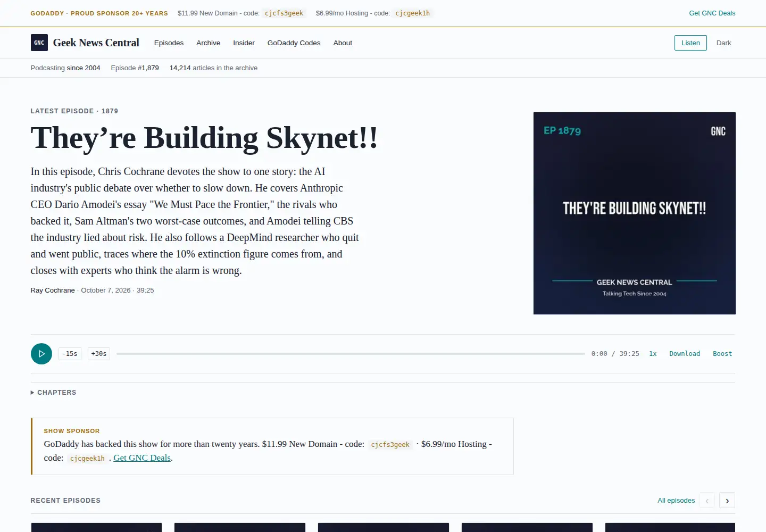
Task: Click Get GNC Deals in top banner
Action: pyautogui.click(x=712, y=13)
